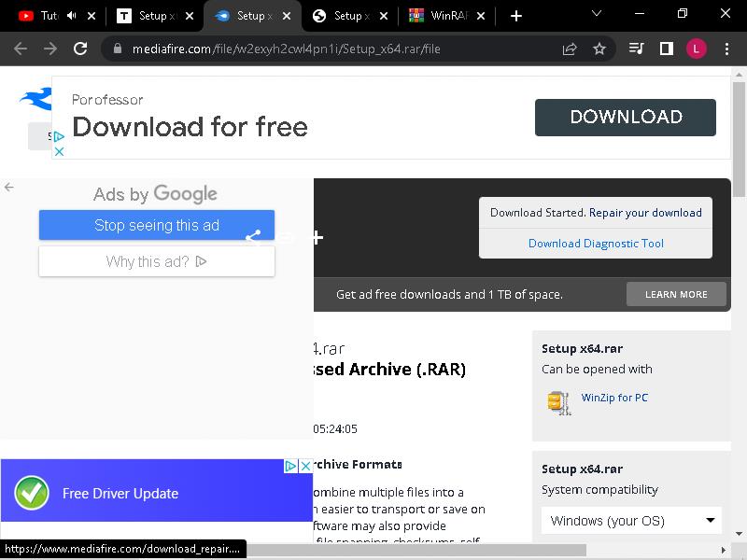This screenshot has height=560, width=747.
Task: Go back using the ad panel's back arrow
Action: [9, 188]
